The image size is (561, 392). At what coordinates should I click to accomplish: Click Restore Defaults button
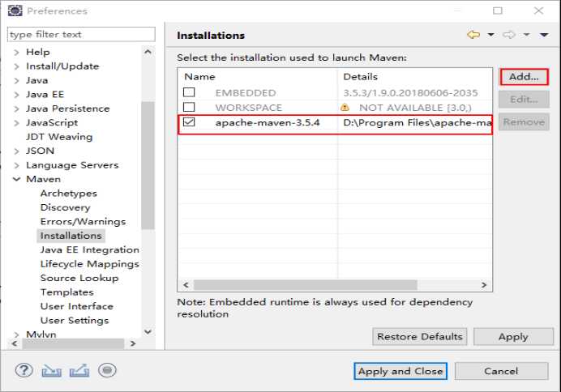point(420,337)
